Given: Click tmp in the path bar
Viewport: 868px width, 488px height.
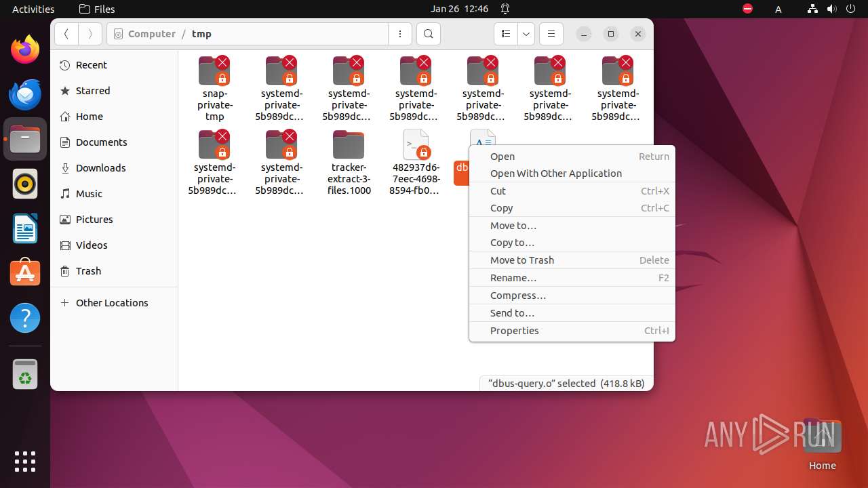Looking at the screenshot, I should tap(201, 34).
